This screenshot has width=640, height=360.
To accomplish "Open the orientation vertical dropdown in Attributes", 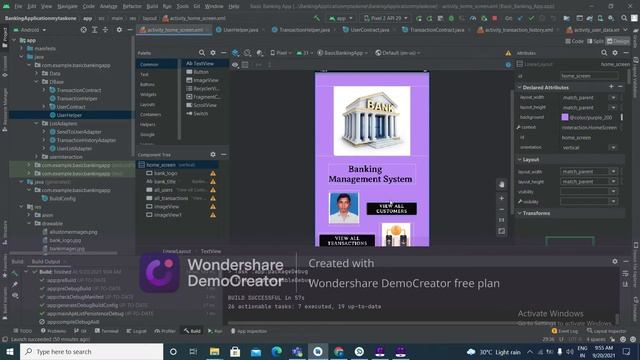I will 613,147.
